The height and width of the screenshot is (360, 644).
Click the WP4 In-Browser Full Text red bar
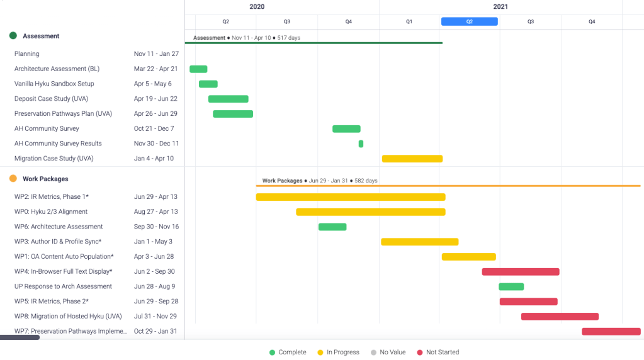point(521,272)
